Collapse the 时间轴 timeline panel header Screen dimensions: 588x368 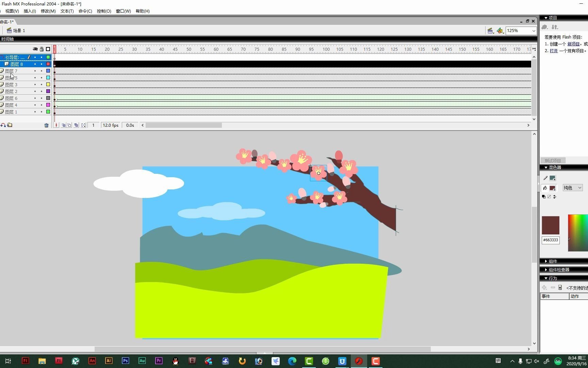pyautogui.click(x=7, y=39)
